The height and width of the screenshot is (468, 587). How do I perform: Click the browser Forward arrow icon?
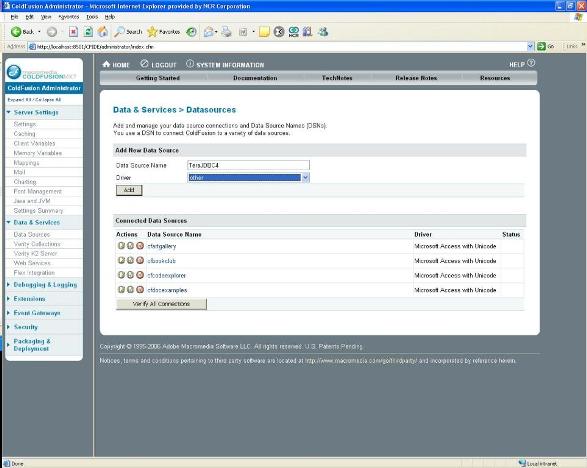(x=52, y=32)
